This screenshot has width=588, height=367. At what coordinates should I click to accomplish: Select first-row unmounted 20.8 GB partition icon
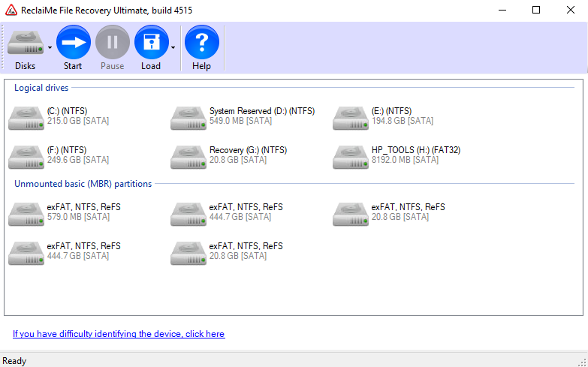point(351,214)
